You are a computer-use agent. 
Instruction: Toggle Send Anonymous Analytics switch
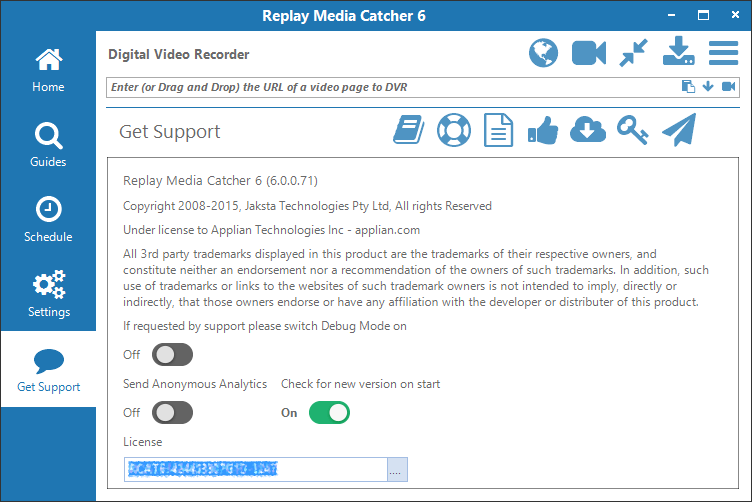coord(172,413)
